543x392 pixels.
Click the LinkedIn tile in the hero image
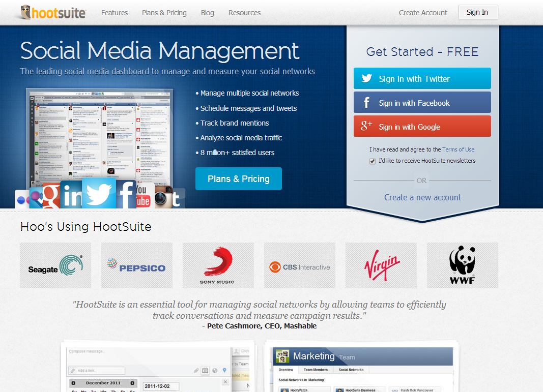coord(71,194)
